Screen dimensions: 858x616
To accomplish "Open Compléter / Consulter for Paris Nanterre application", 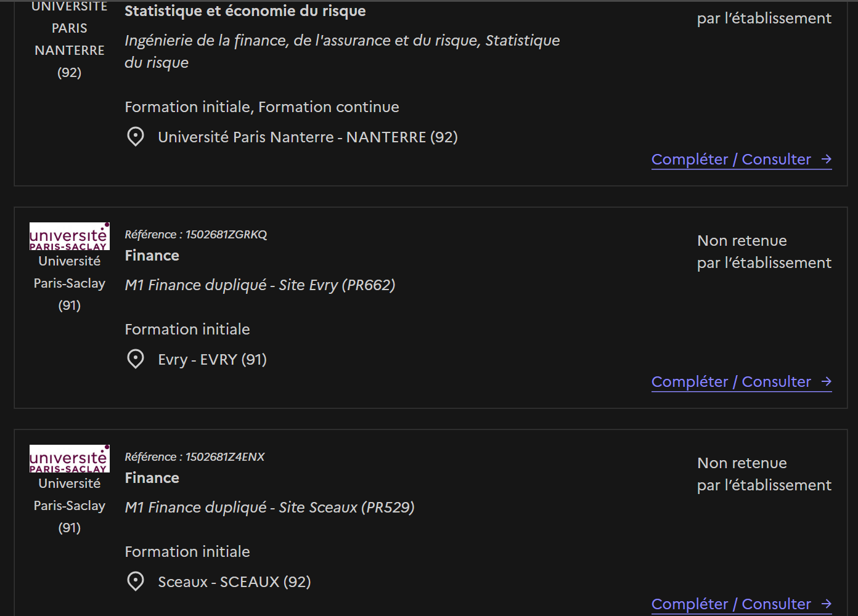I will pyautogui.click(x=742, y=160).
